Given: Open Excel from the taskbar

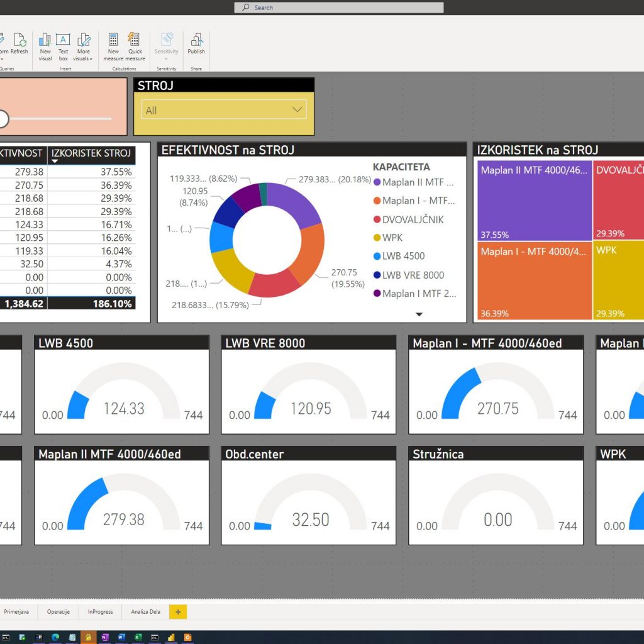Looking at the screenshot, I should pos(138,638).
